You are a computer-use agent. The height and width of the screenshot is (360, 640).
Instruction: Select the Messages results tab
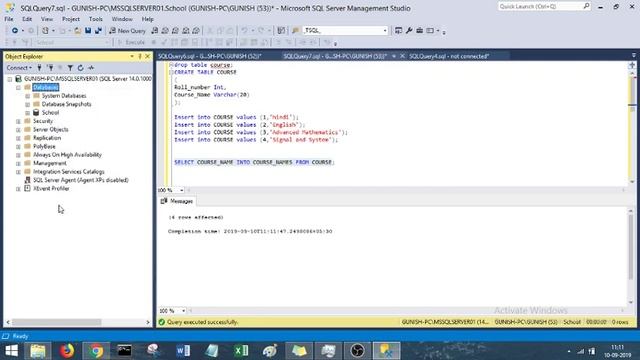[177, 201]
